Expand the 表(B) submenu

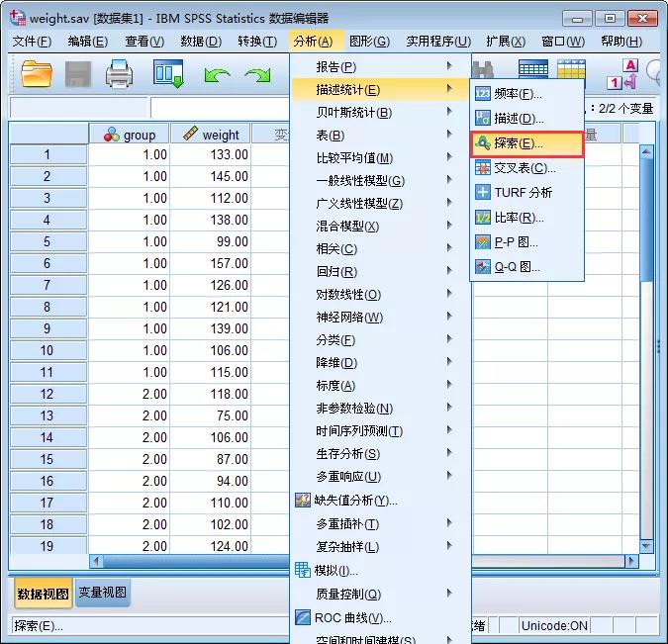[x=380, y=136]
